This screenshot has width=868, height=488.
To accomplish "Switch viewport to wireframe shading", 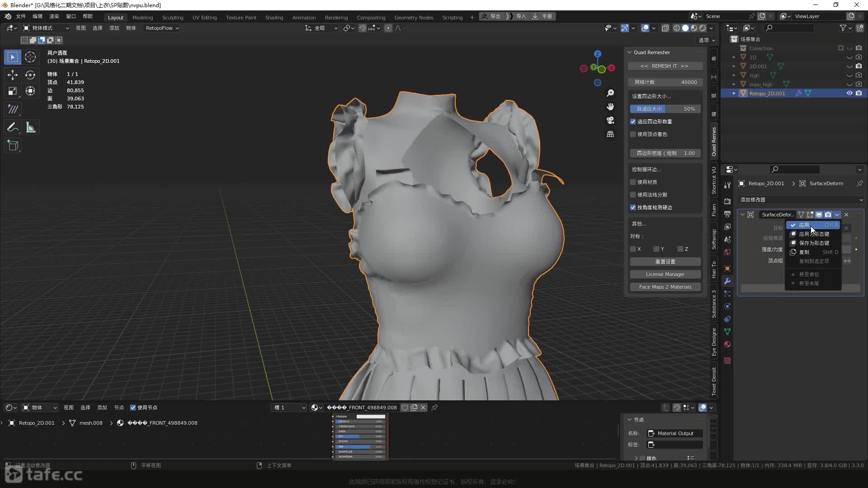I will (x=677, y=28).
